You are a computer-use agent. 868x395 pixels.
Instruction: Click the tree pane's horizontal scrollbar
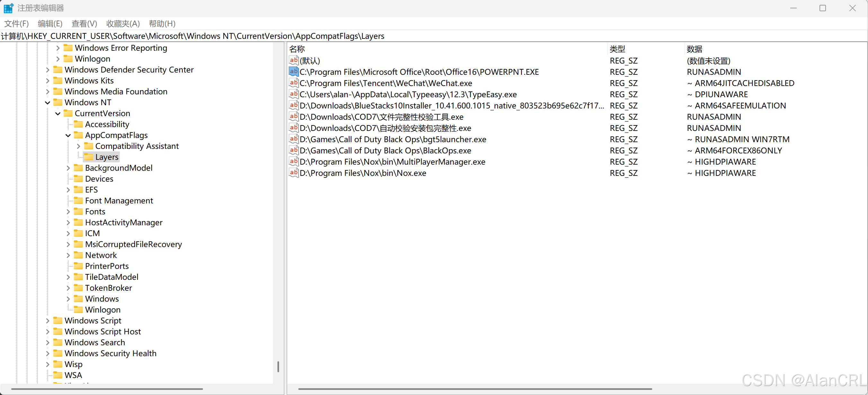coord(107,389)
